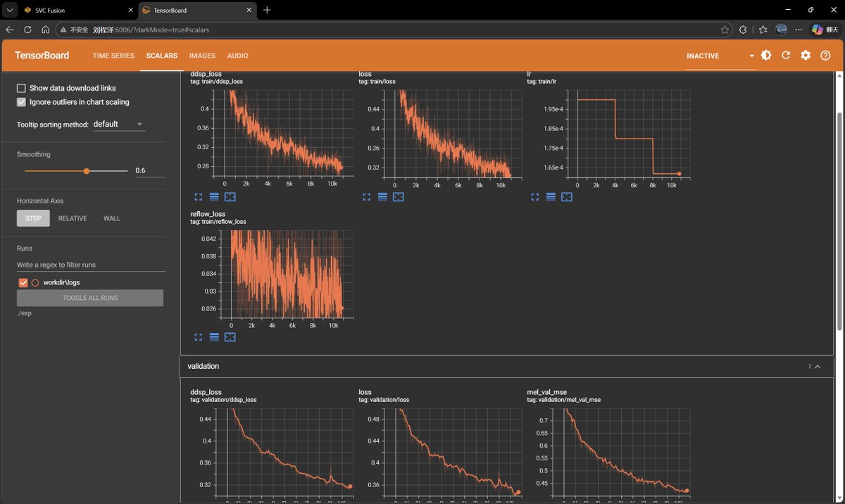The image size is (845, 504).
Task: Open the favorites list icon
Action: 763,30
